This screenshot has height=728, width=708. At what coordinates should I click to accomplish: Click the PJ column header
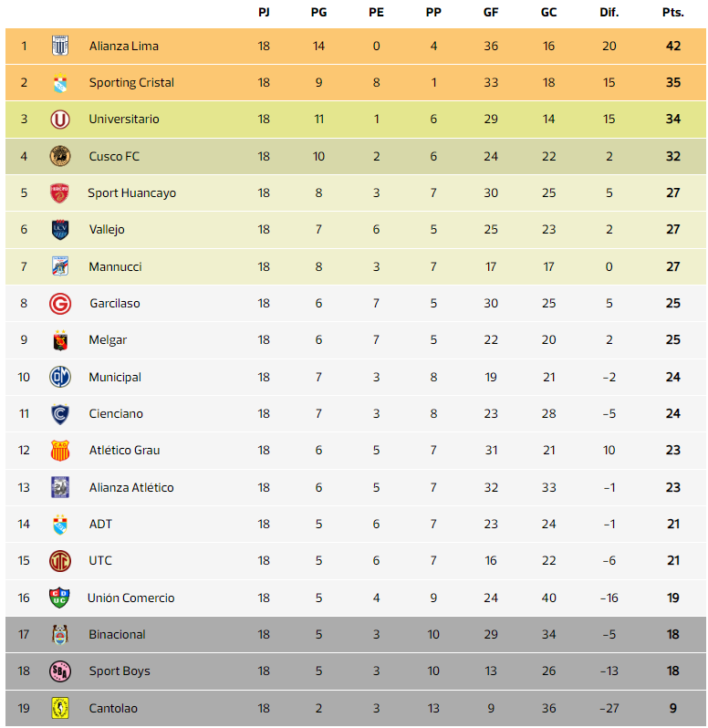tap(264, 13)
